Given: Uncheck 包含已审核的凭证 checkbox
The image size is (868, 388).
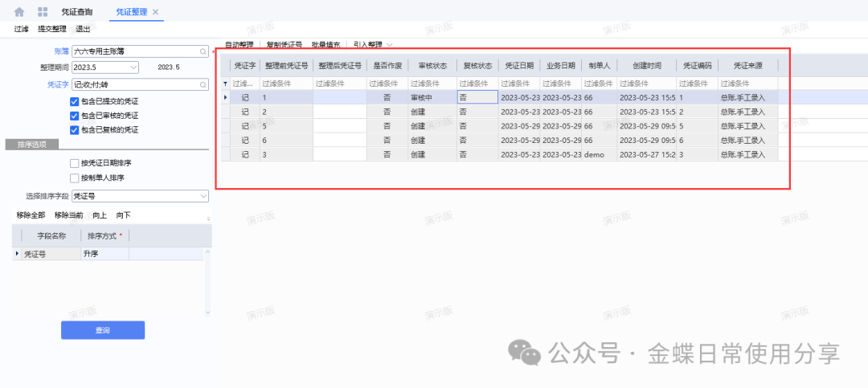Looking at the screenshot, I should [75, 116].
